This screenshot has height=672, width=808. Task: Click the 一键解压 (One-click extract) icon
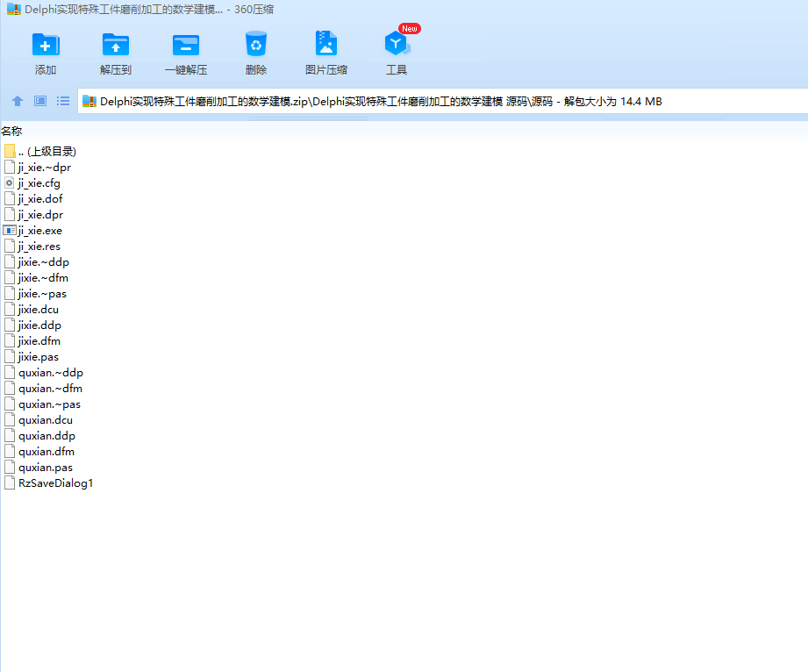pyautogui.click(x=185, y=45)
